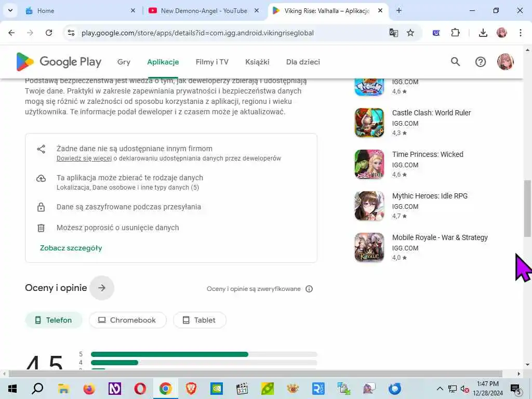Close the YouTube tab
This screenshot has width=532, height=399.
(x=257, y=10)
